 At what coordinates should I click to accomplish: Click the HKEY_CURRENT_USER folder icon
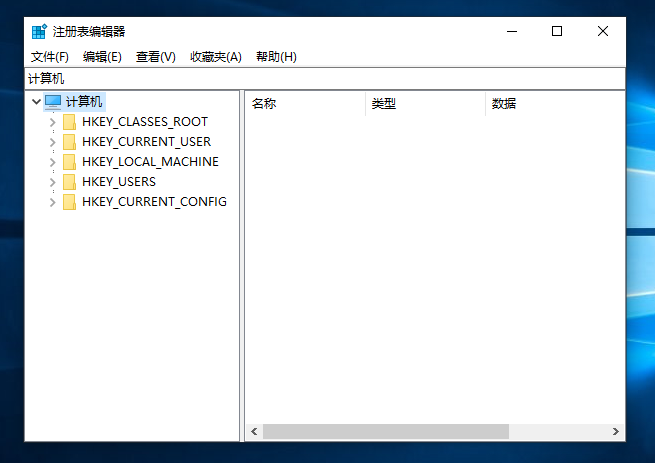(x=69, y=142)
